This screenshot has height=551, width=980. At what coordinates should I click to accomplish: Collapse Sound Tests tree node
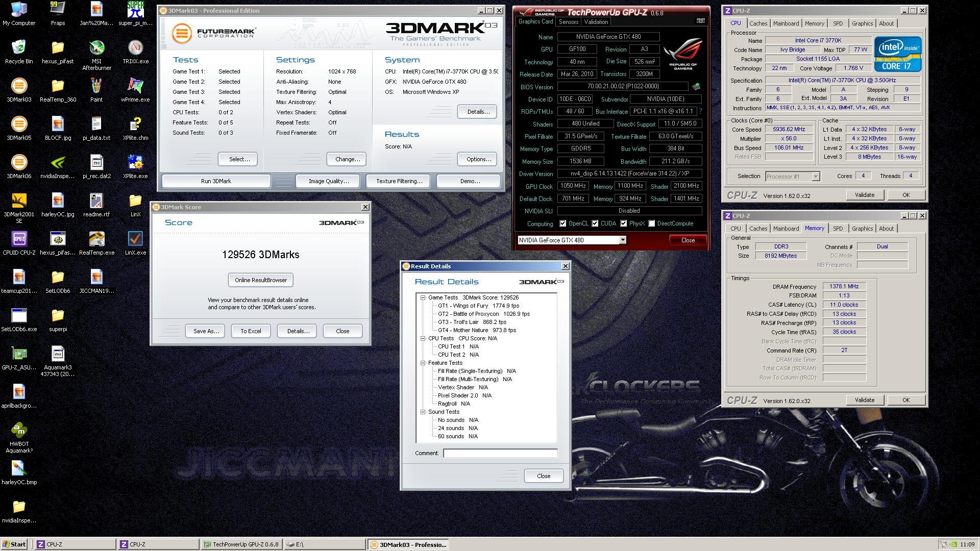[423, 412]
